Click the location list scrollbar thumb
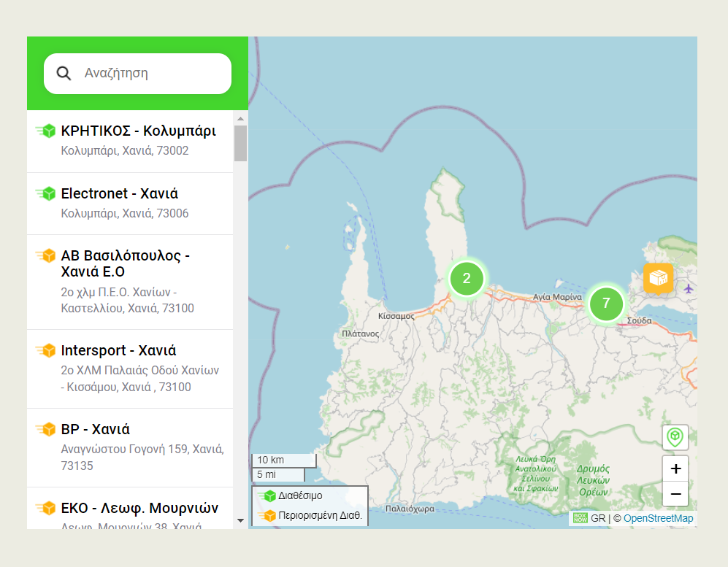728x567 pixels. coord(240,142)
